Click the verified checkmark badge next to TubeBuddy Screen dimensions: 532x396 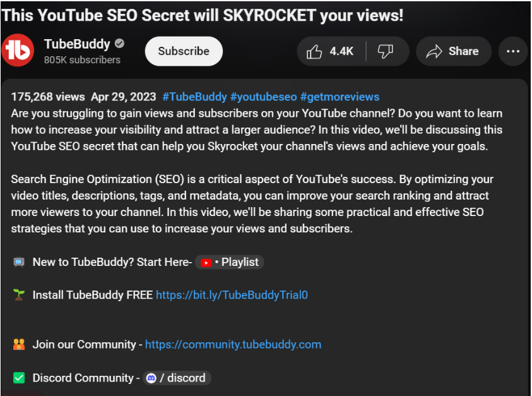(121, 44)
